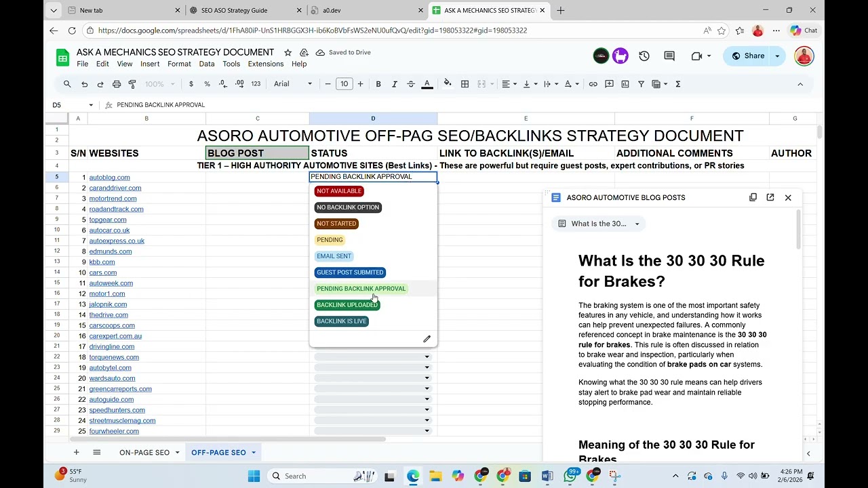Open the functions sigma icon
Screen dimensions: 868x488
[x=677, y=84]
